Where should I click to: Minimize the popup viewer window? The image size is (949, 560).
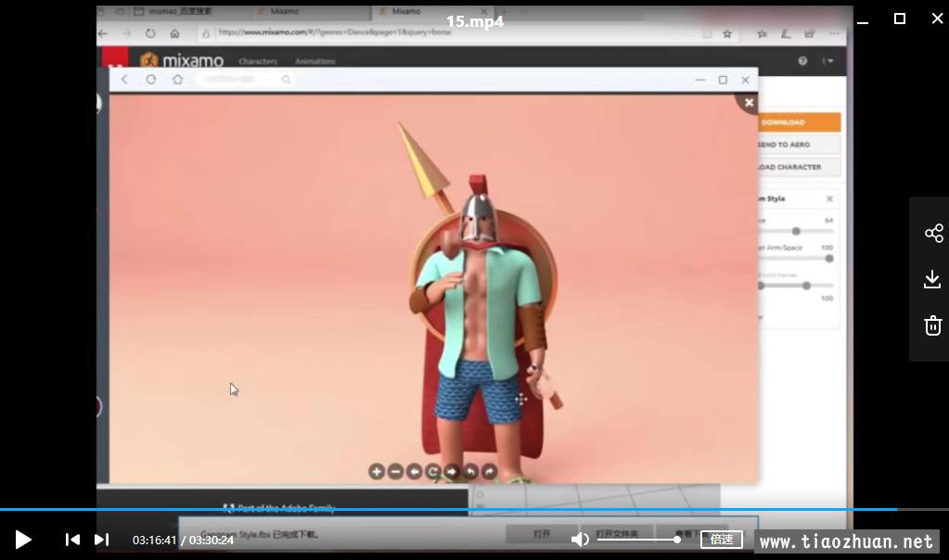click(x=700, y=80)
